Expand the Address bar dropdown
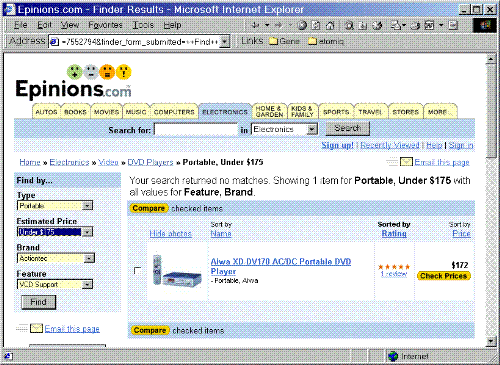The height and width of the screenshot is (365, 500). tap(225, 42)
